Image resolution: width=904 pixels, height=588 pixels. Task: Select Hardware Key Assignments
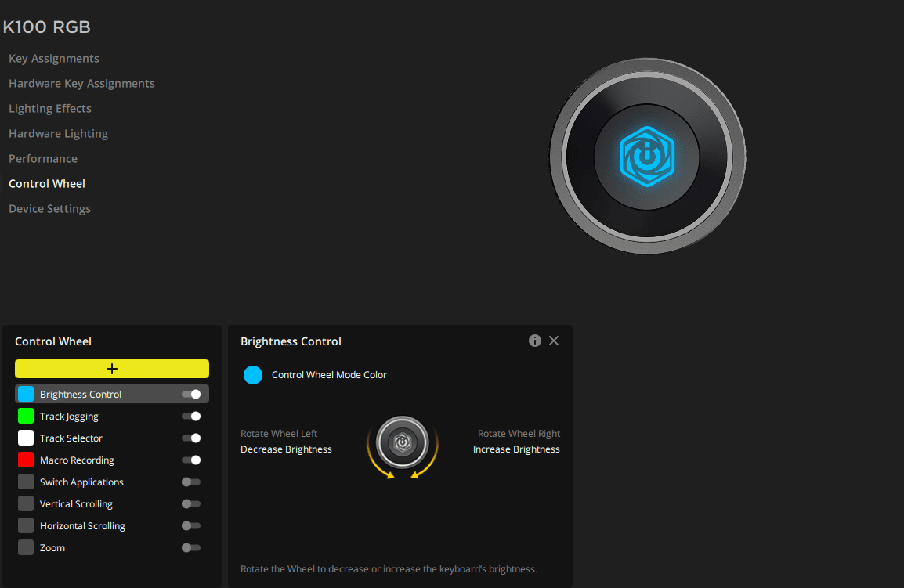click(x=81, y=84)
